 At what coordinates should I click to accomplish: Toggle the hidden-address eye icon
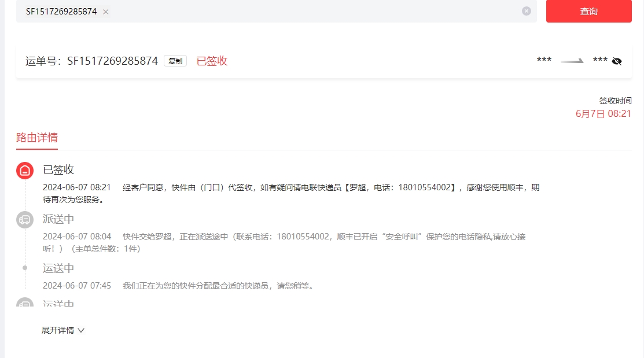[x=616, y=61]
